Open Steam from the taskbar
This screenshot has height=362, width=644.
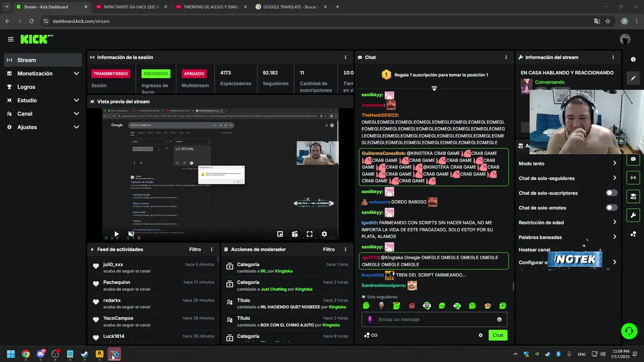coord(85,354)
